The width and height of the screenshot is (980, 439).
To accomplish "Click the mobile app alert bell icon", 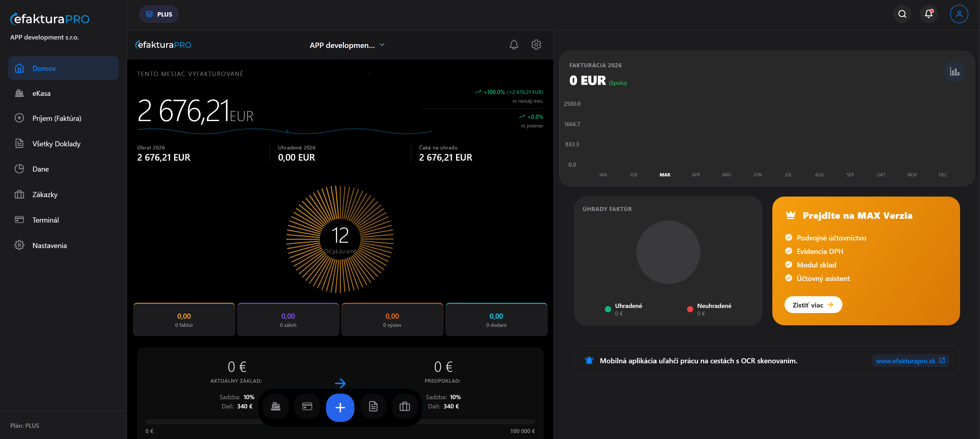I will coord(589,361).
